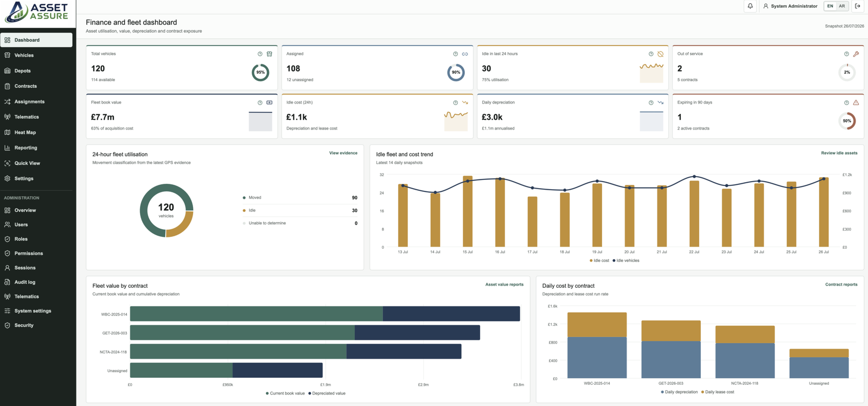Click the WBC-2025-014 fleet value bar
868x406 pixels.
[x=325, y=314]
